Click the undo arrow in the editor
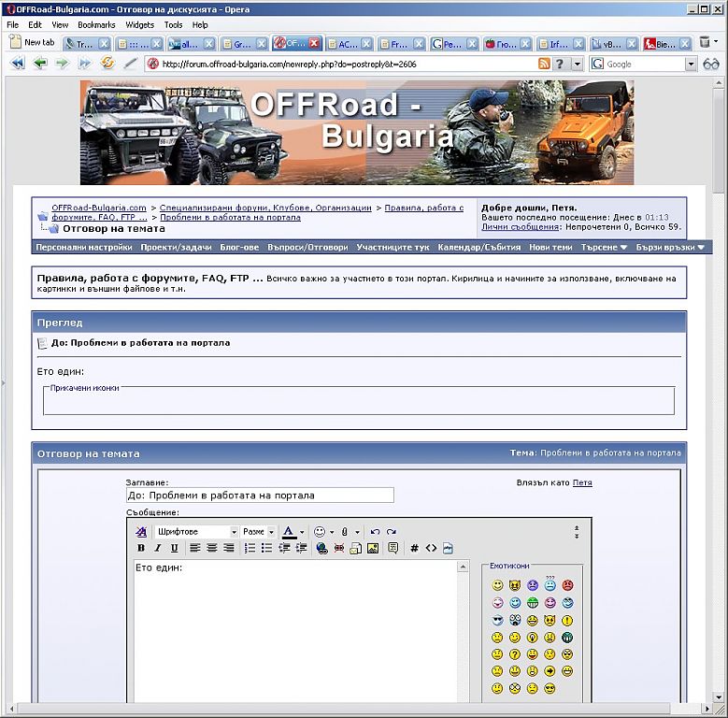Screen dimensions: 728x718 (x=375, y=532)
